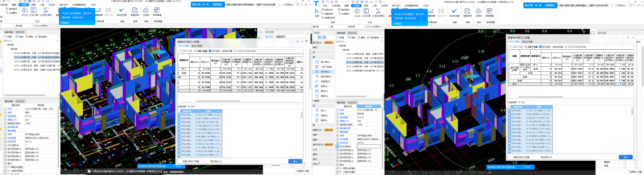Screen dimensions: 644x175
Task: Open 视图 ribbon tab in left window
Action: [x=33, y=5]
